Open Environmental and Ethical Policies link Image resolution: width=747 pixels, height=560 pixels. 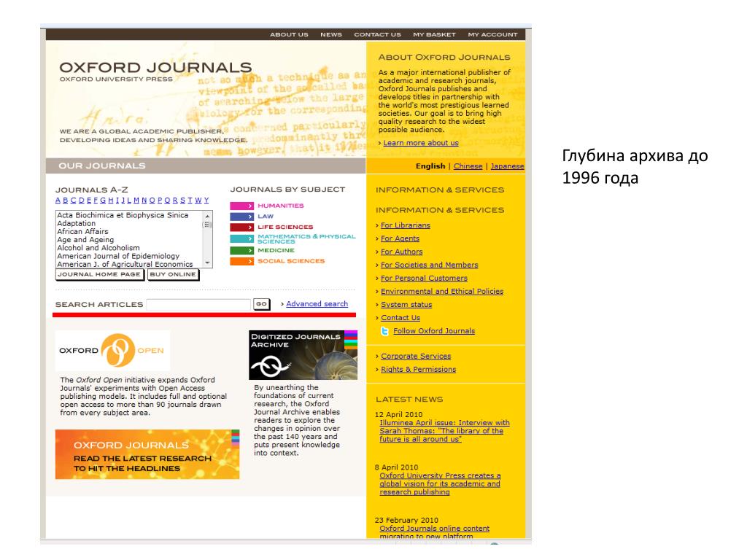point(442,292)
